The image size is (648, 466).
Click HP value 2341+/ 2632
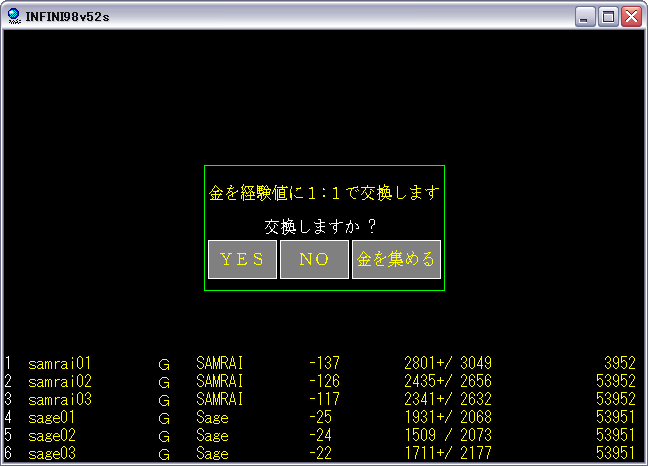click(x=448, y=399)
